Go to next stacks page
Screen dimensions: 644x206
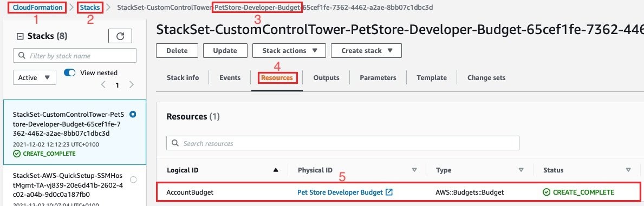click(x=132, y=85)
